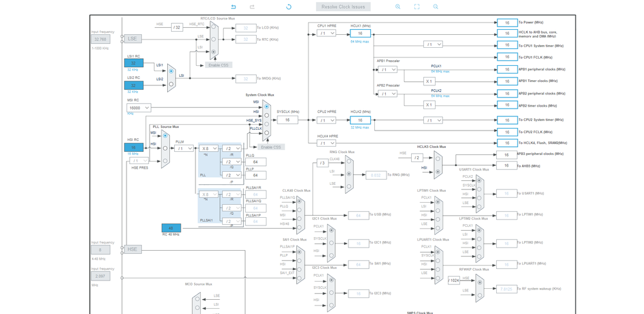Click the To USB (MHz) value box
The image size is (644, 314).
359,215
